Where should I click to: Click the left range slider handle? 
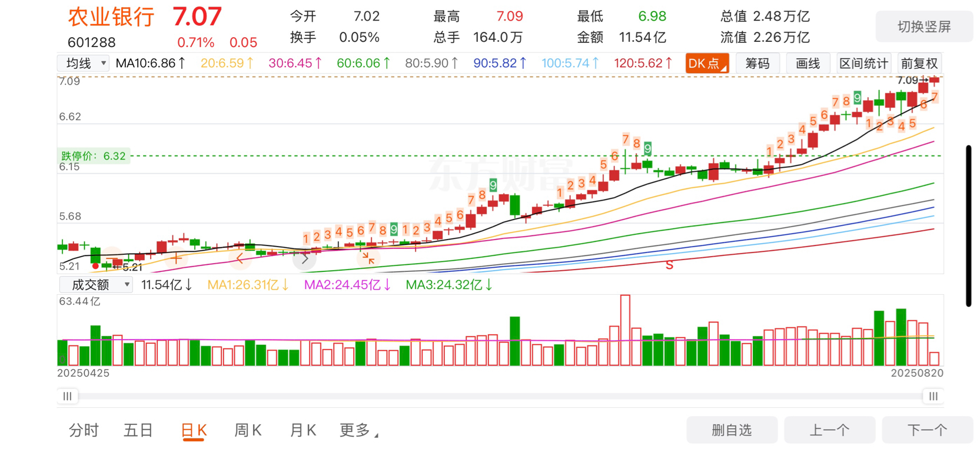[x=68, y=396]
